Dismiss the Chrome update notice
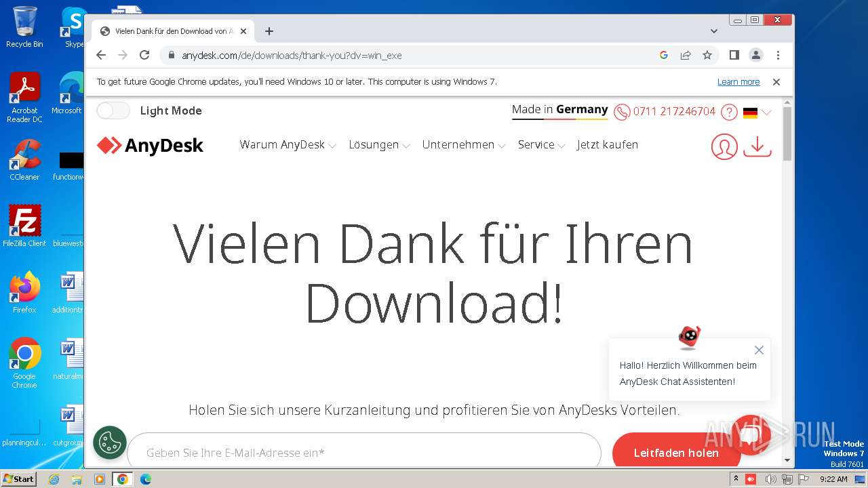868x488 pixels. tap(776, 82)
